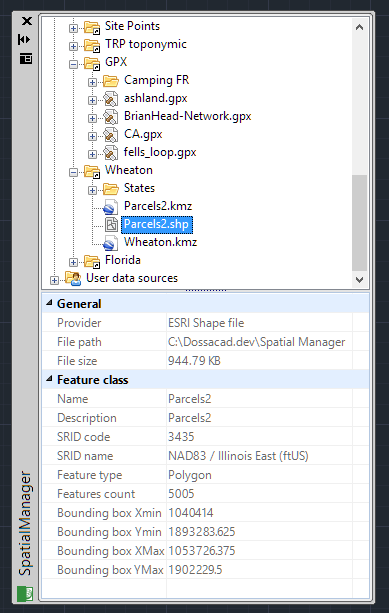Click the TRP toponymic folder icon

(92, 45)
